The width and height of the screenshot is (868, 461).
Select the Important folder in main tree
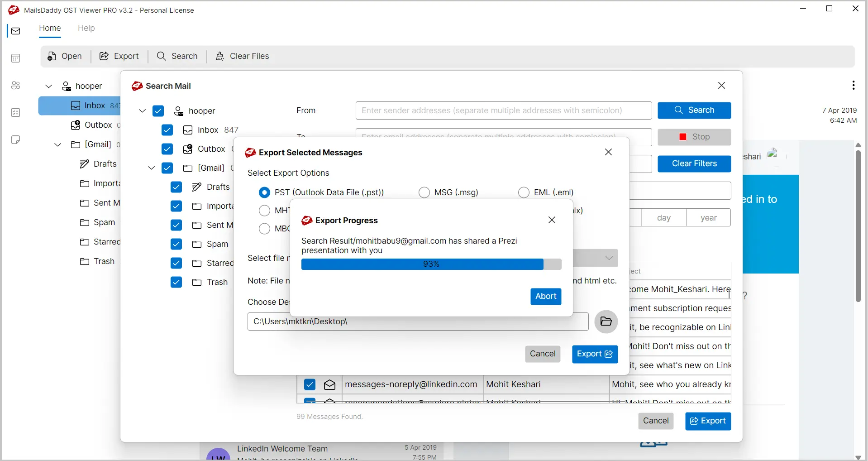point(100,183)
